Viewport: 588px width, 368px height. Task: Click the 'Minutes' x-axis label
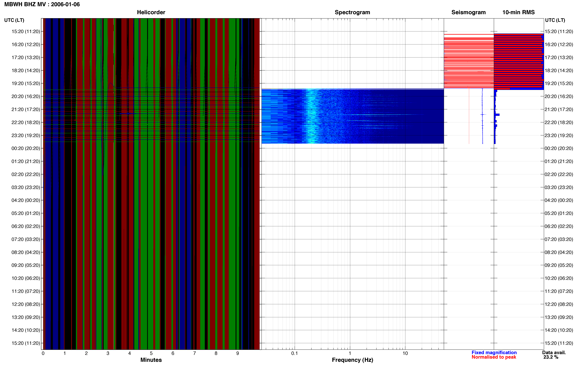click(151, 360)
